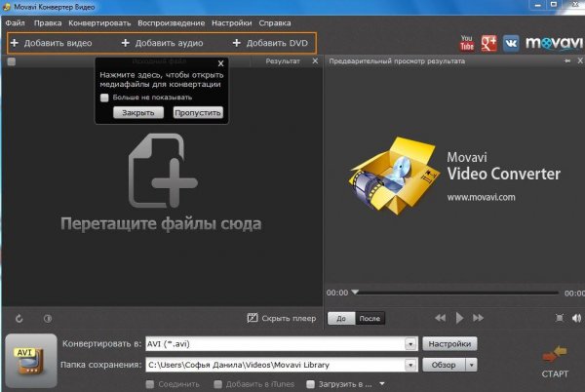The height and width of the screenshot is (392, 585).
Task: Close the tooltip popup with X
Action: 221,63
